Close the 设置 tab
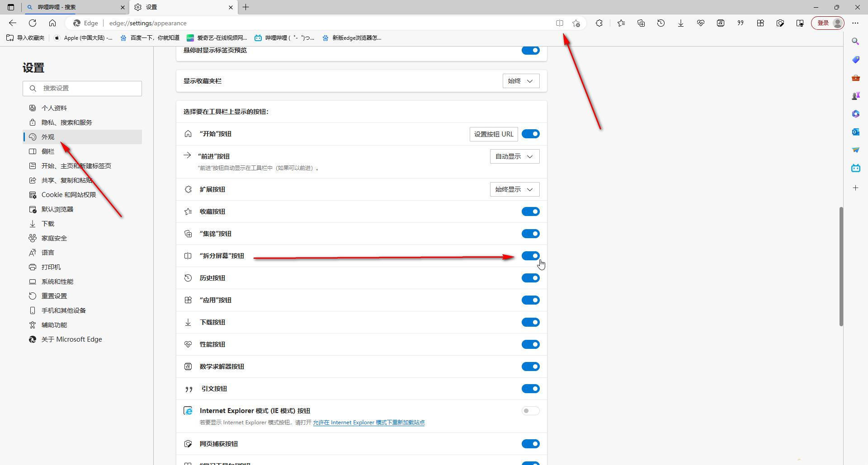 [231, 7]
